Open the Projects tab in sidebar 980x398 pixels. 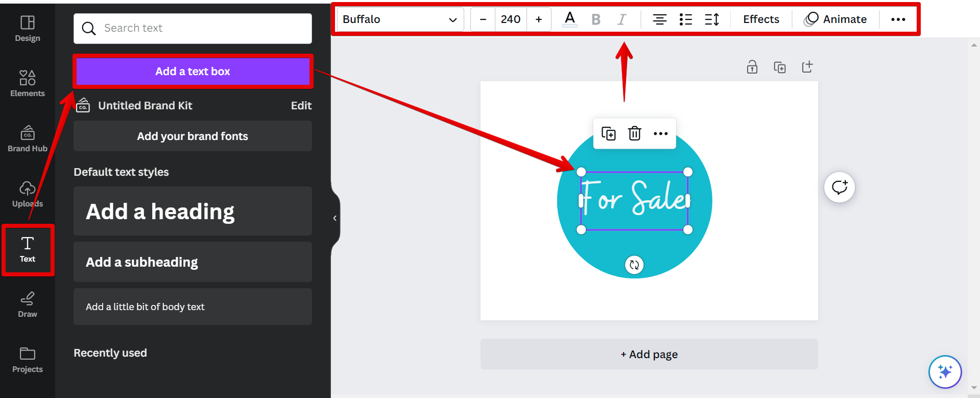[28, 360]
